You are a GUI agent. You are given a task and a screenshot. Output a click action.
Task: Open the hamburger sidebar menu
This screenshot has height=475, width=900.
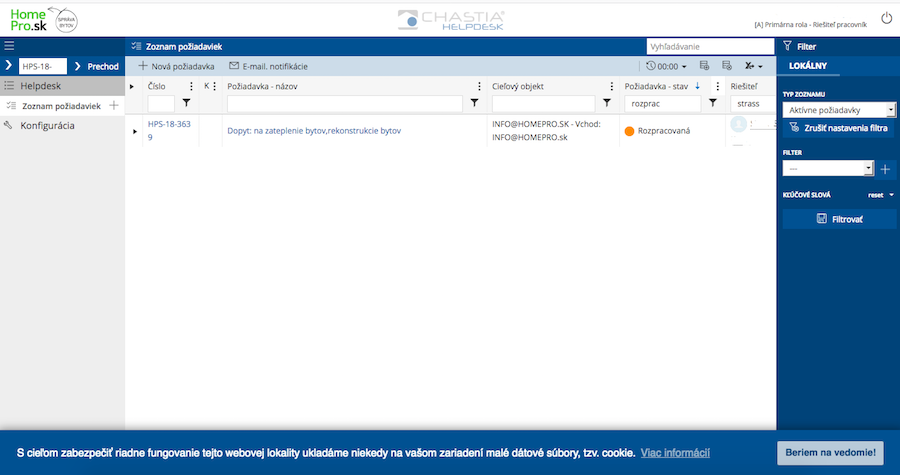[9, 46]
